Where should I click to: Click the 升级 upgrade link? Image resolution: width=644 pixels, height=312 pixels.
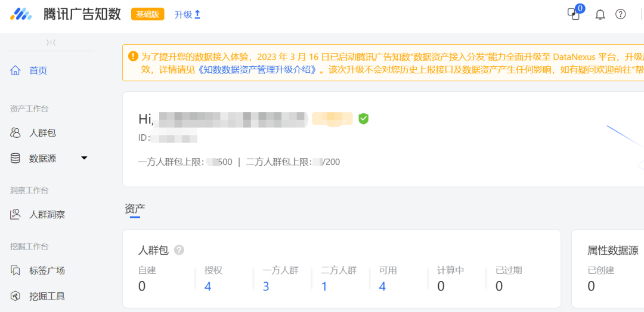pos(187,15)
